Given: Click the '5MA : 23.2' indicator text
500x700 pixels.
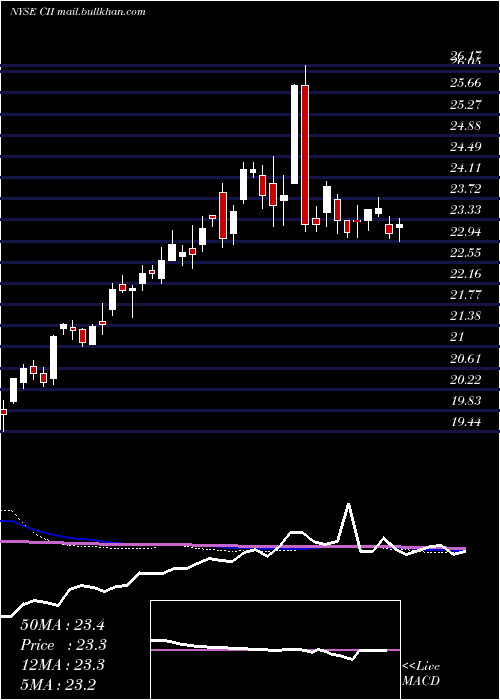Looking at the screenshot, I should [58, 684].
